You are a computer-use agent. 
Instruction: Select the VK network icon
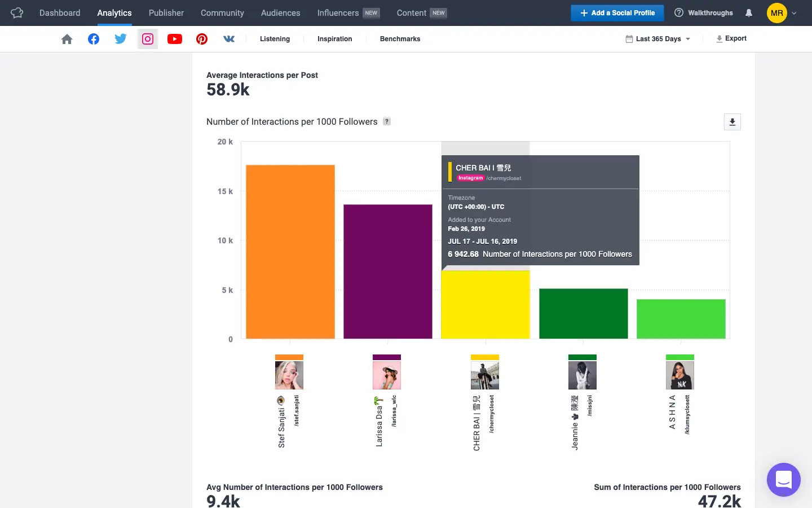(229, 39)
